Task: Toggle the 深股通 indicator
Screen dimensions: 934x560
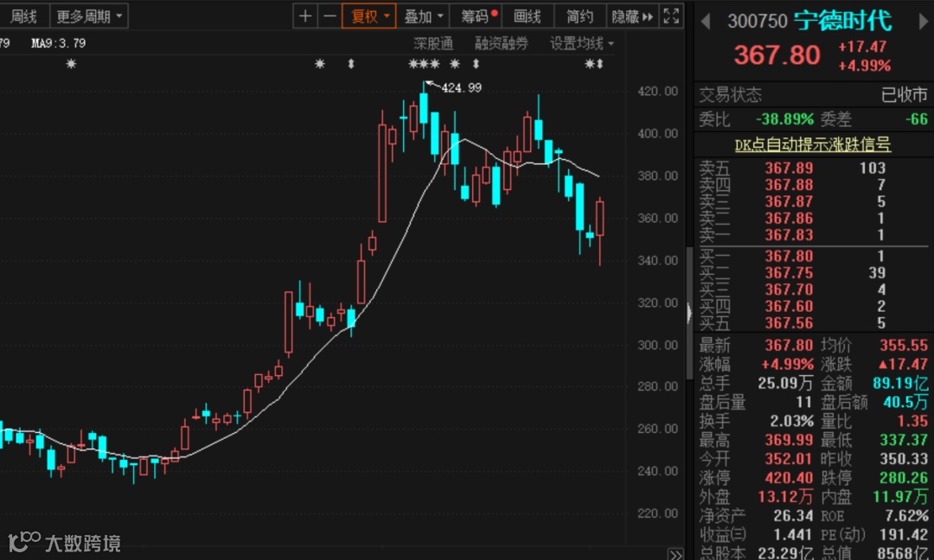Action: click(433, 43)
